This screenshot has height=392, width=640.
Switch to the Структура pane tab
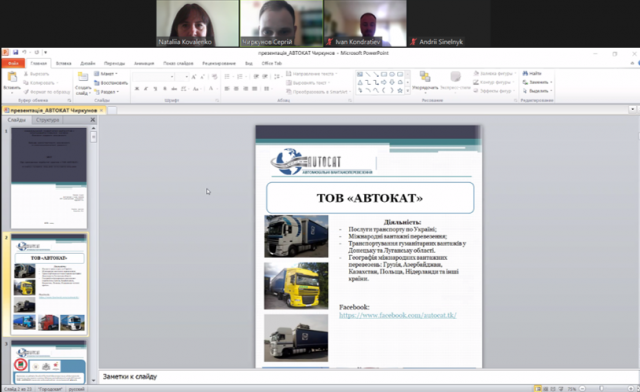[x=48, y=120]
